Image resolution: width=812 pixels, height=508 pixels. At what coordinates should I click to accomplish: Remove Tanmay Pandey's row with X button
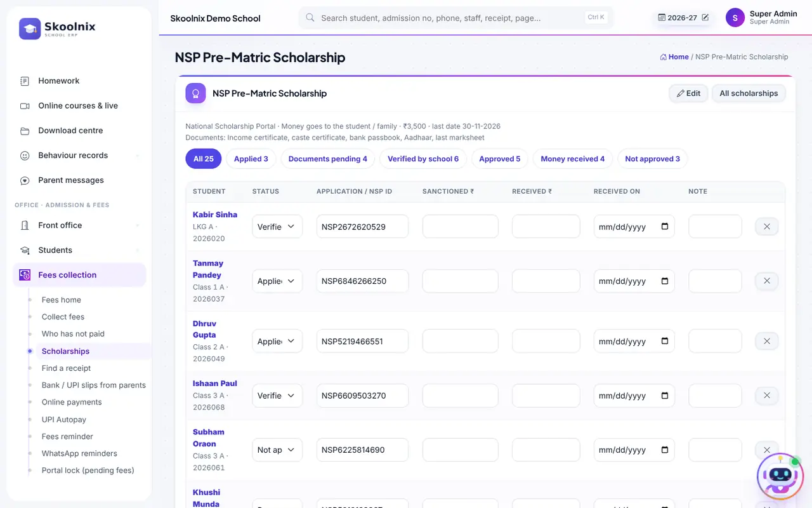(766, 281)
